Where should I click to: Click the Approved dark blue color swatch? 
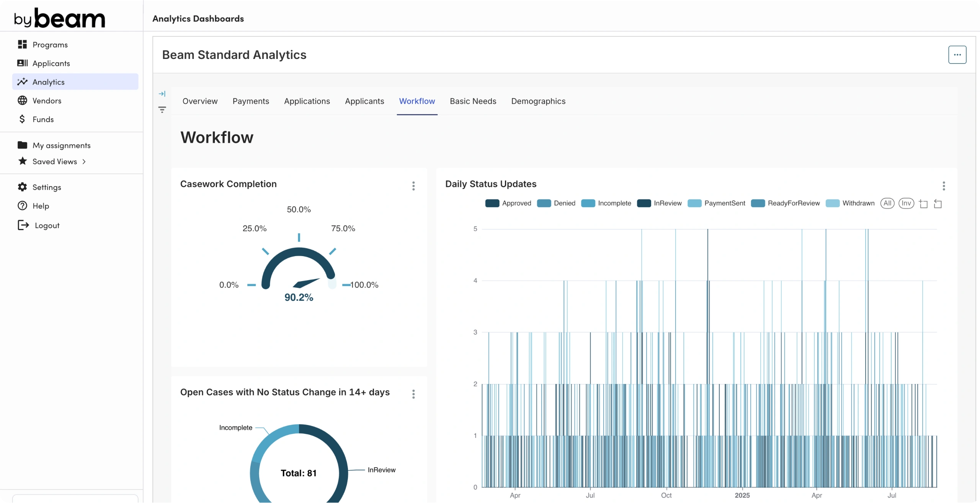click(x=492, y=203)
